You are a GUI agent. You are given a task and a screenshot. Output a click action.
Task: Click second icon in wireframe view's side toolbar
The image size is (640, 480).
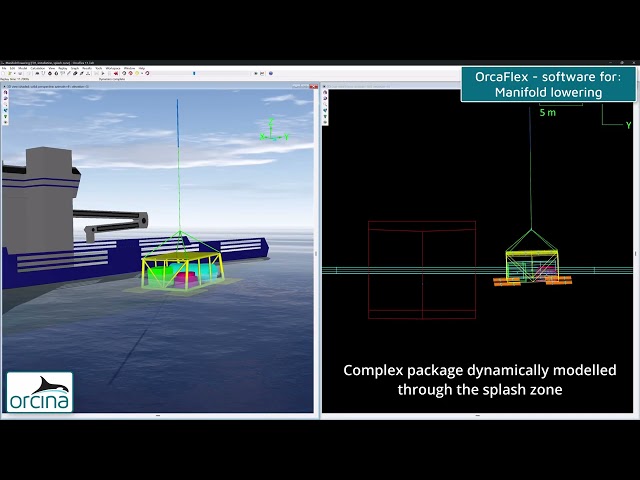tap(325, 98)
